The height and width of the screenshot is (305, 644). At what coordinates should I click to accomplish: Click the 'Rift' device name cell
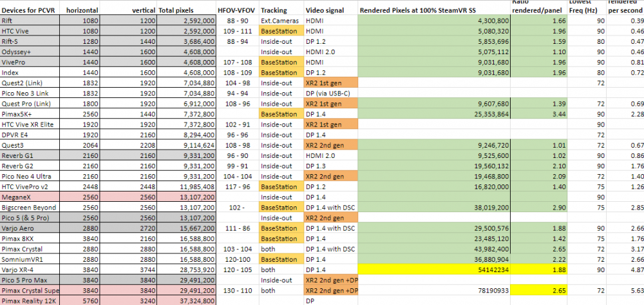click(30, 21)
